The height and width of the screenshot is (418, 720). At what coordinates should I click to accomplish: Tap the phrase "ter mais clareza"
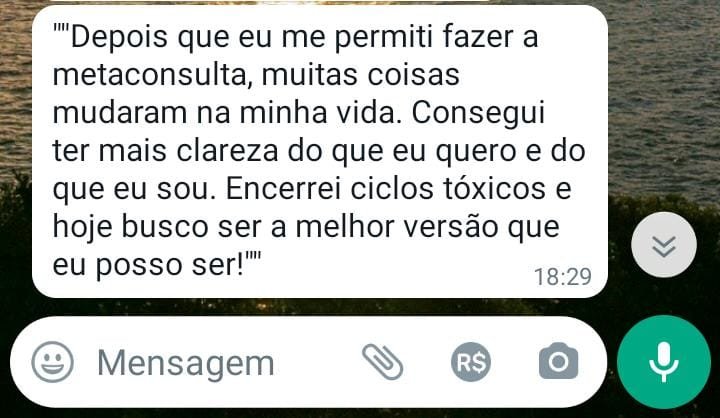(x=165, y=151)
